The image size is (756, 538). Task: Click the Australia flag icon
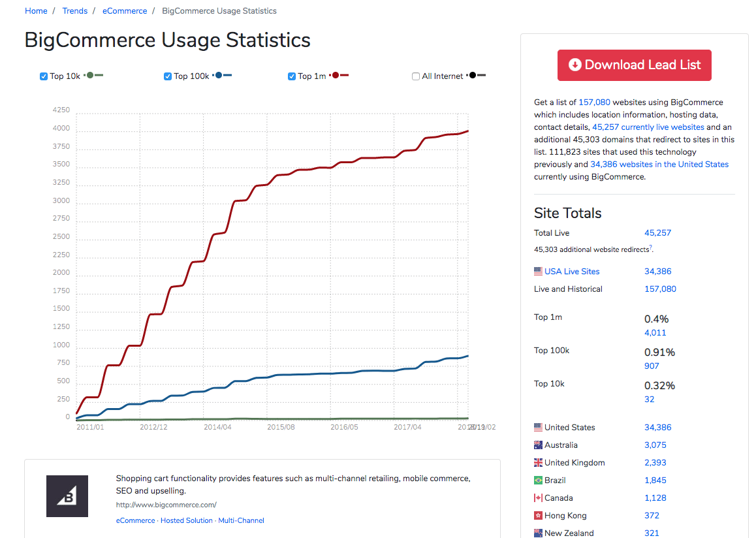[537, 445]
